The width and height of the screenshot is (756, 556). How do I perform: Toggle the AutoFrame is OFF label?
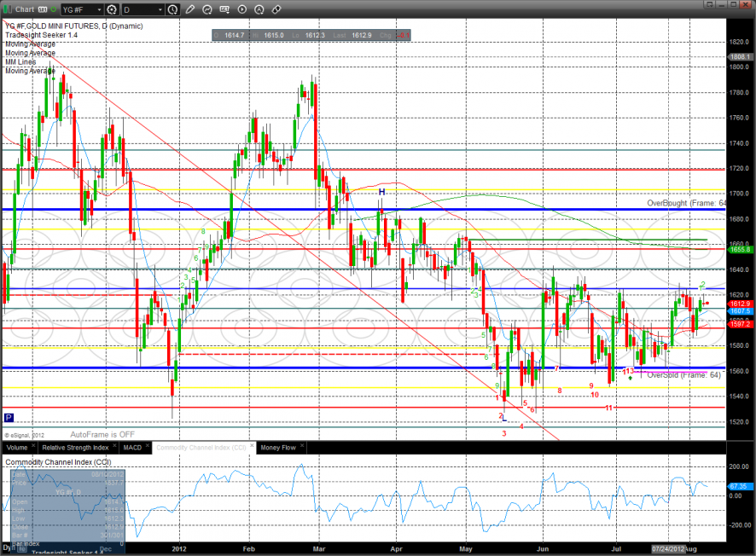click(x=104, y=434)
